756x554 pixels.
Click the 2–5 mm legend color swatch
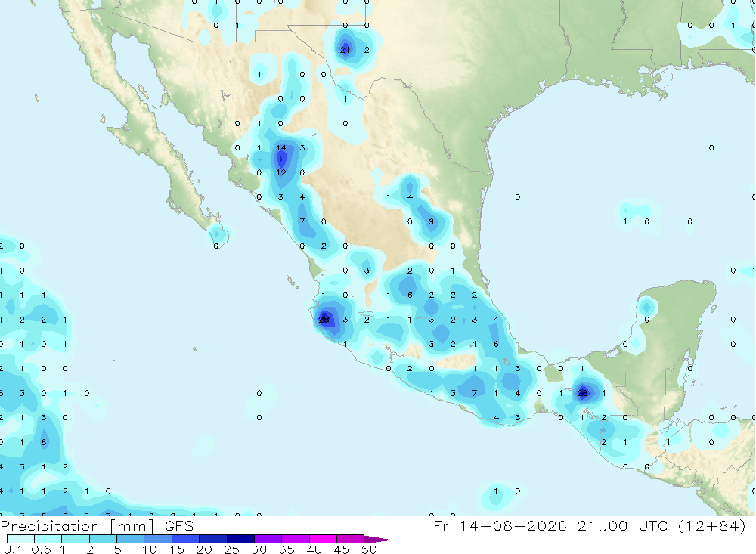103,539
